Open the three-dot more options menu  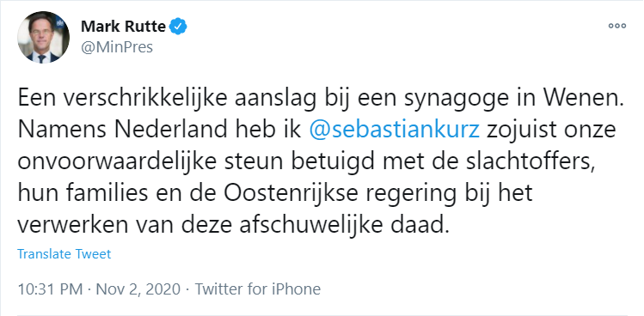616,26
